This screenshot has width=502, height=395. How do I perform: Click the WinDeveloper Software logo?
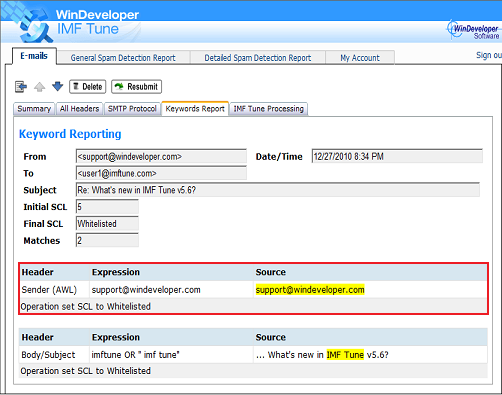(x=474, y=30)
